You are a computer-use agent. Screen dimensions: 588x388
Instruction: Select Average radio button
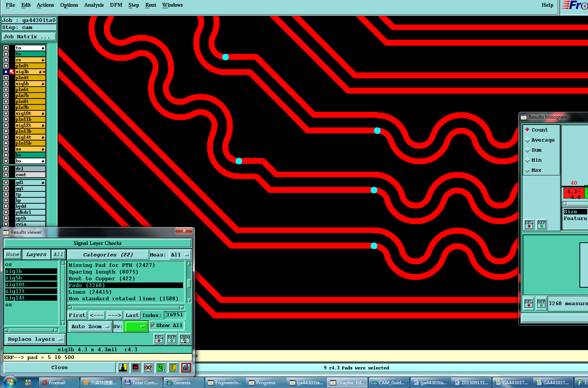click(527, 140)
